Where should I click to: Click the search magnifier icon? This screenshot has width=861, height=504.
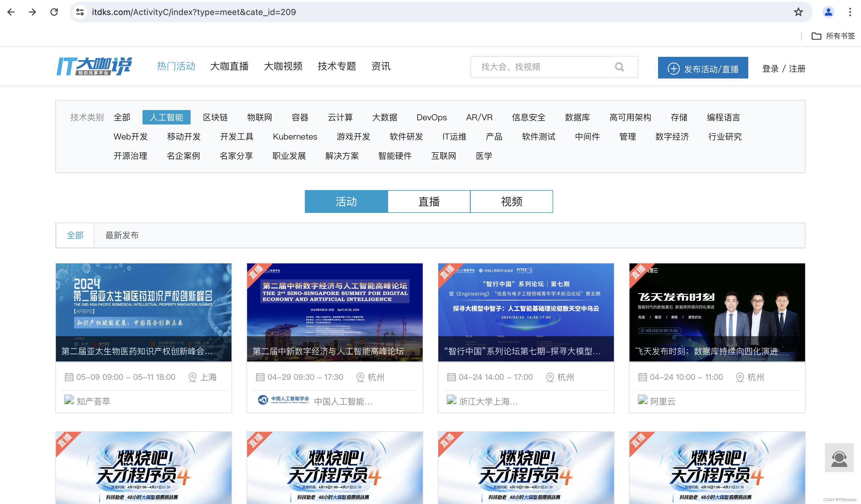[619, 67]
